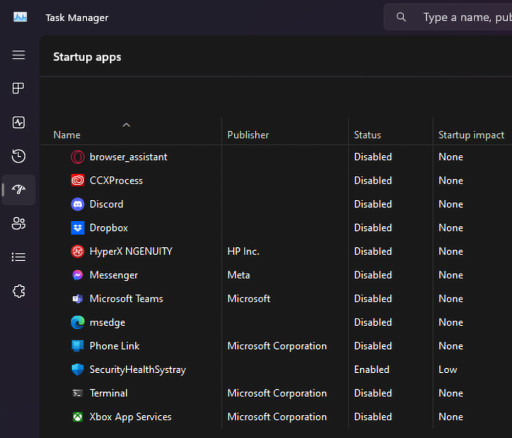The image size is (512, 438).
Task: Click Xbox App Services' publisher cell
Action: pyautogui.click(x=277, y=417)
